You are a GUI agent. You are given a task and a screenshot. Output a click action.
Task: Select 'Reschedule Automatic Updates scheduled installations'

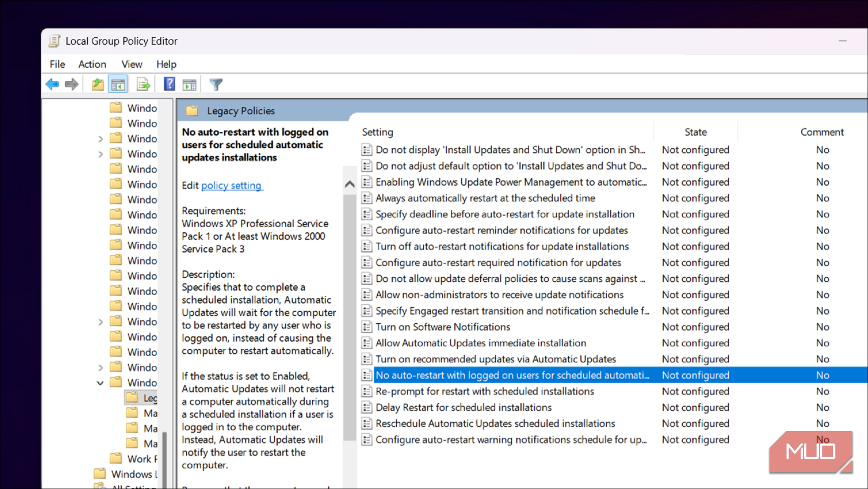[x=495, y=423]
